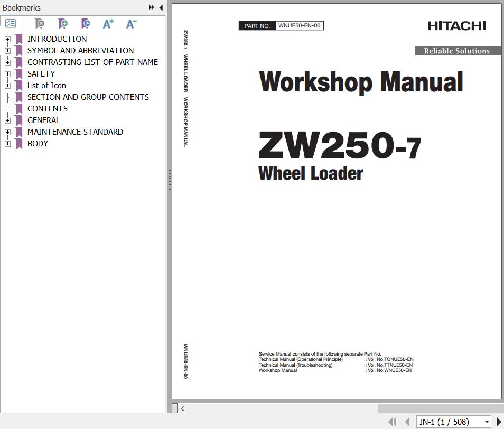Open the bookmarks options list icon
The width and height of the screenshot is (504, 429).
[x=11, y=24]
